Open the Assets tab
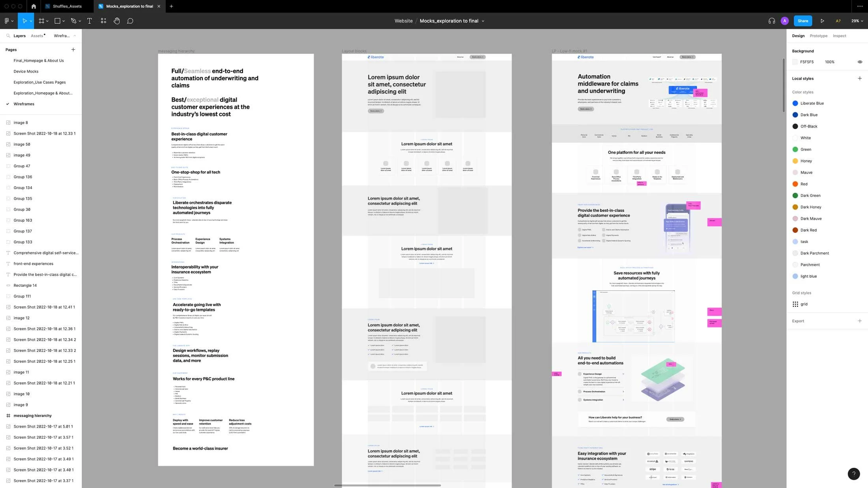 click(37, 36)
